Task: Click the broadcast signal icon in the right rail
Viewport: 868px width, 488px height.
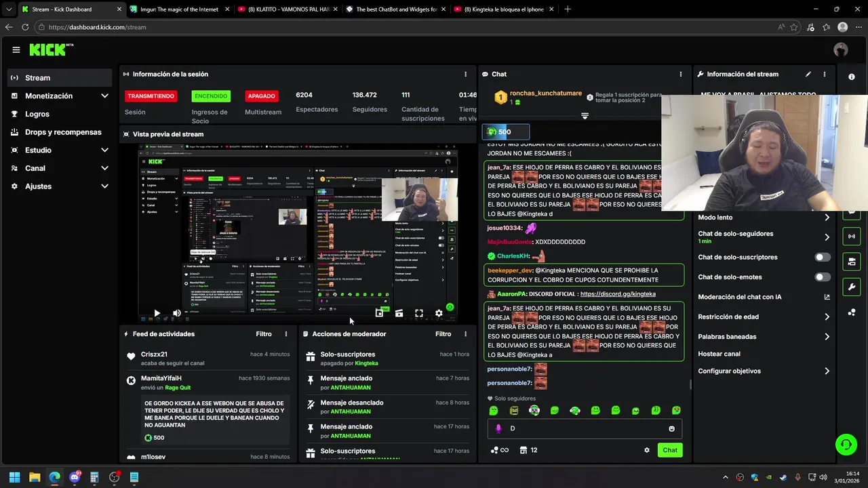Action: tap(852, 236)
